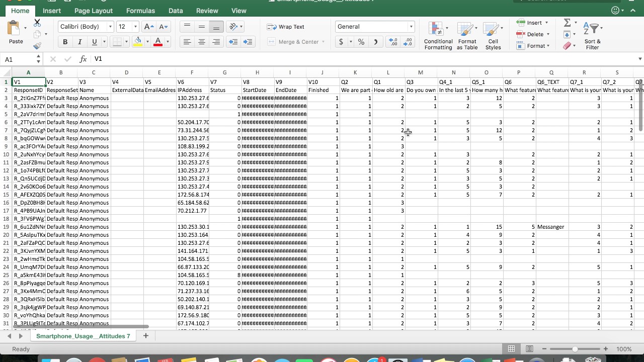Open the text orientation dropdown
The height and width of the screenshot is (362, 644).
pyautogui.click(x=234, y=27)
